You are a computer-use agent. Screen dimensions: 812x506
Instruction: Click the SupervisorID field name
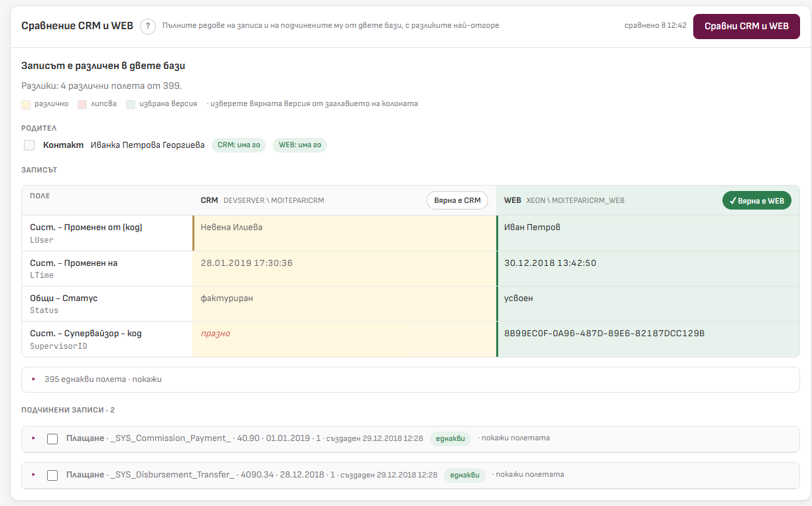58,346
